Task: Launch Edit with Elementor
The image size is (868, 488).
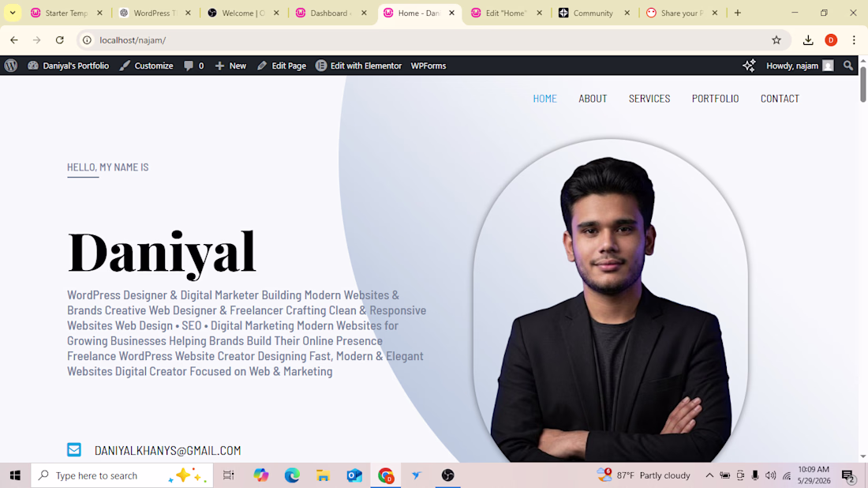Action: pos(358,66)
